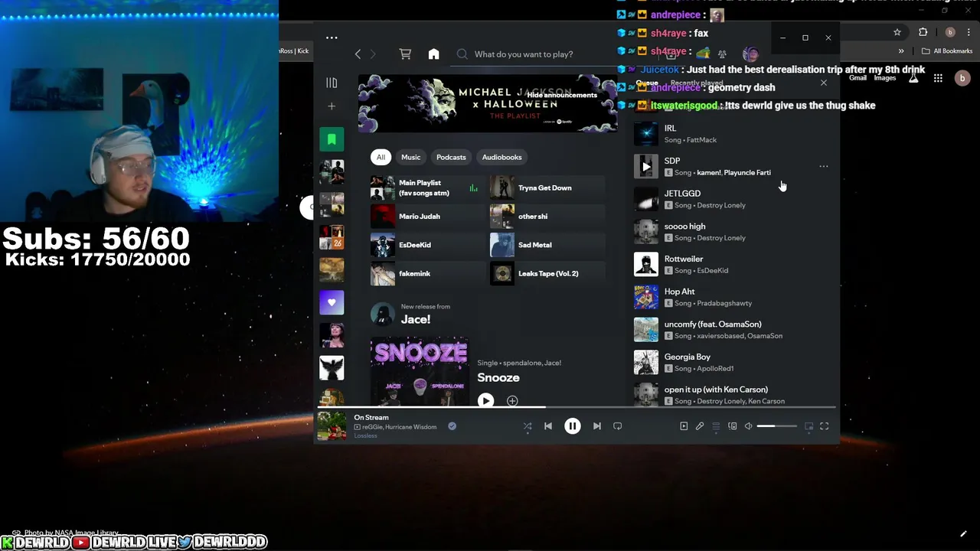Select the Music filter chip
The width and height of the screenshot is (980, 551).
click(x=411, y=157)
